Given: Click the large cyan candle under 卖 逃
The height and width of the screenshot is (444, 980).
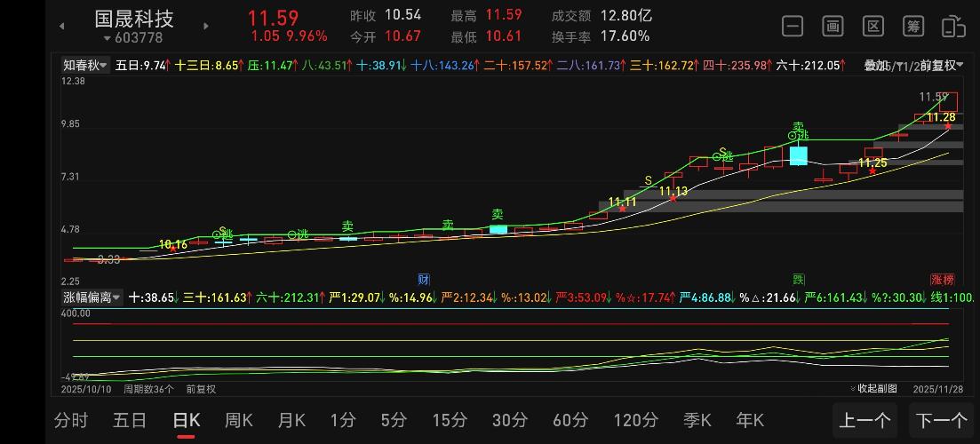Looking at the screenshot, I should point(798,155).
